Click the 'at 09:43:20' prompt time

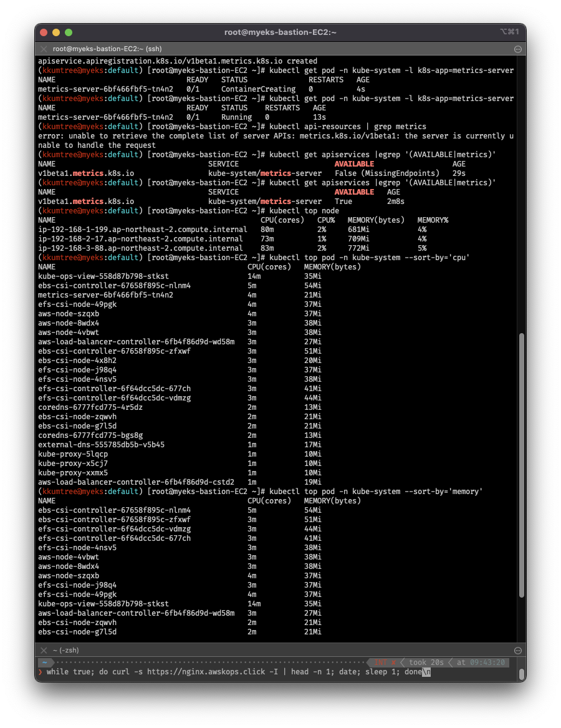(x=481, y=662)
